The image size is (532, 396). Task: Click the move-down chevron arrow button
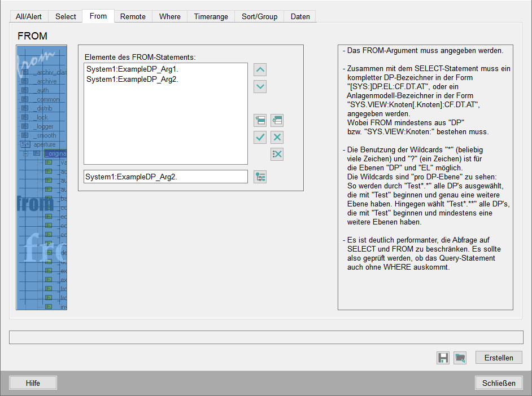click(260, 87)
